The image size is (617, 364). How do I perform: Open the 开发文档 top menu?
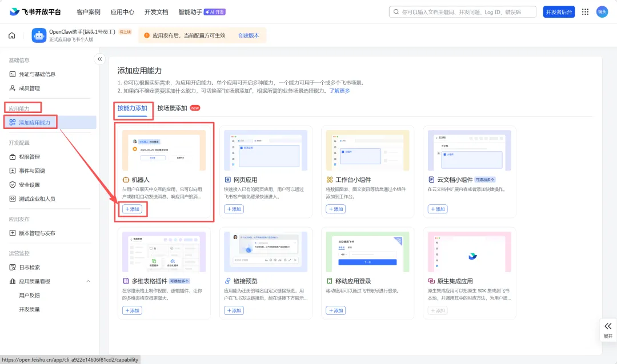pos(156,12)
